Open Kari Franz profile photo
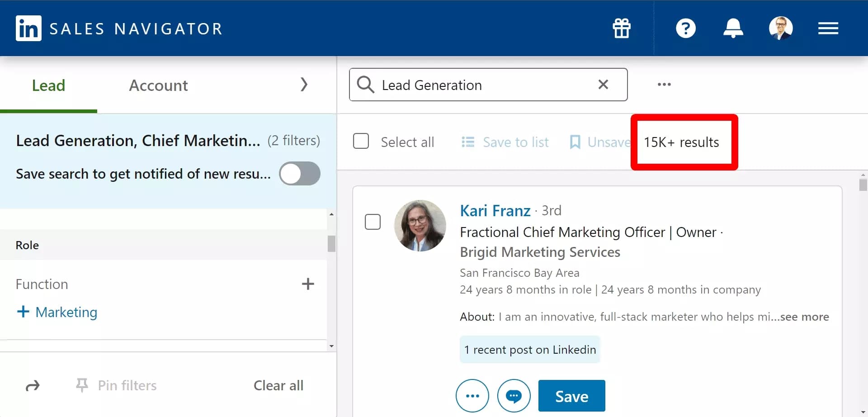The image size is (868, 417). 420,226
